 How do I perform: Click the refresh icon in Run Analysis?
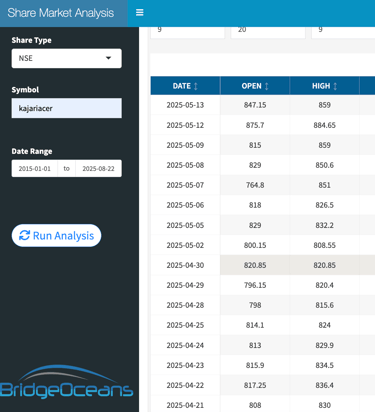tap(24, 235)
